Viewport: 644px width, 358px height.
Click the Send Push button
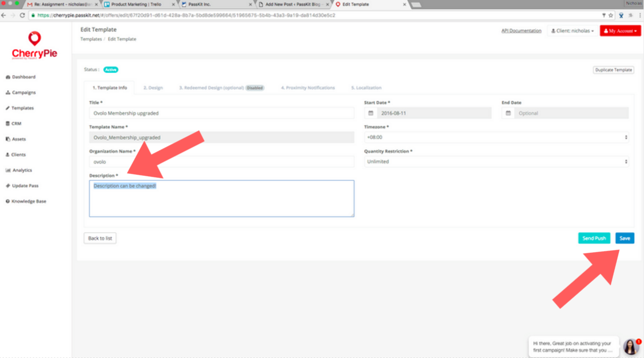pos(594,238)
